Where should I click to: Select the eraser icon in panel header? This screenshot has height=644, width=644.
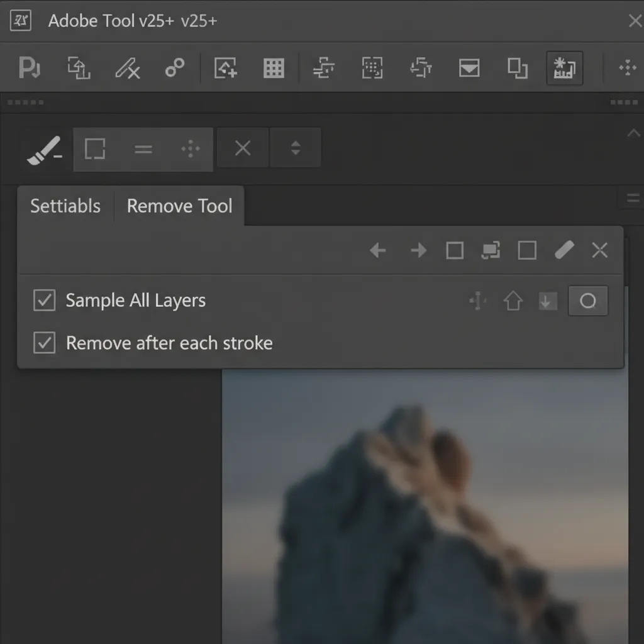564,250
